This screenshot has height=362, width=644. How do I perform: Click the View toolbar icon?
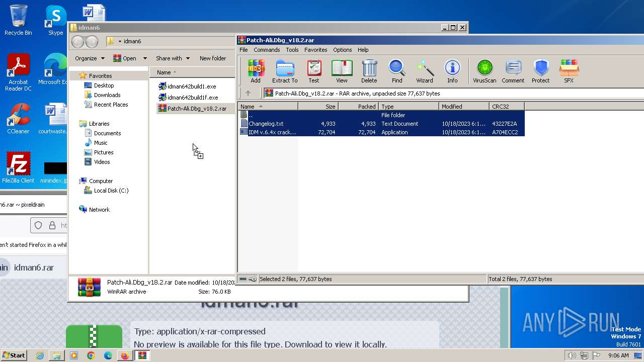(342, 71)
